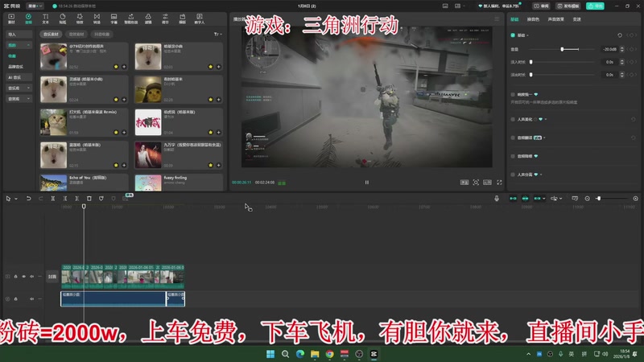Image resolution: width=644 pixels, height=362 pixels.
Task: Open the sort filter dropdown above music list
Action: pyautogui.click(x=217, y=34)
